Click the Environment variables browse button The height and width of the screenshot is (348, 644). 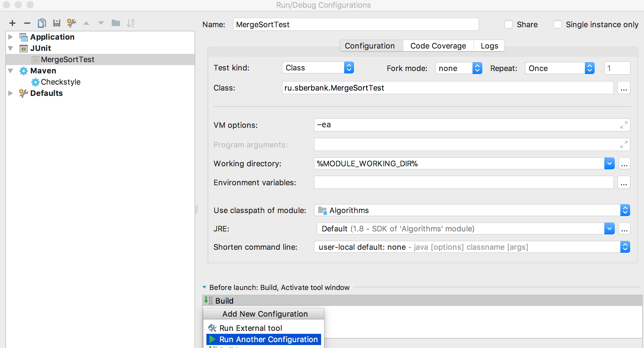tap(624, 183)
